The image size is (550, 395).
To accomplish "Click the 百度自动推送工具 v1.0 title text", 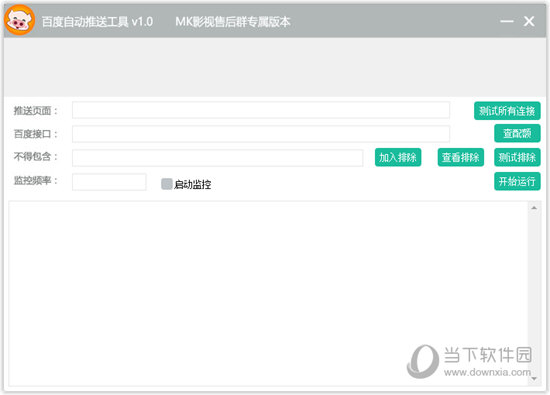I will tap(97, 22).
